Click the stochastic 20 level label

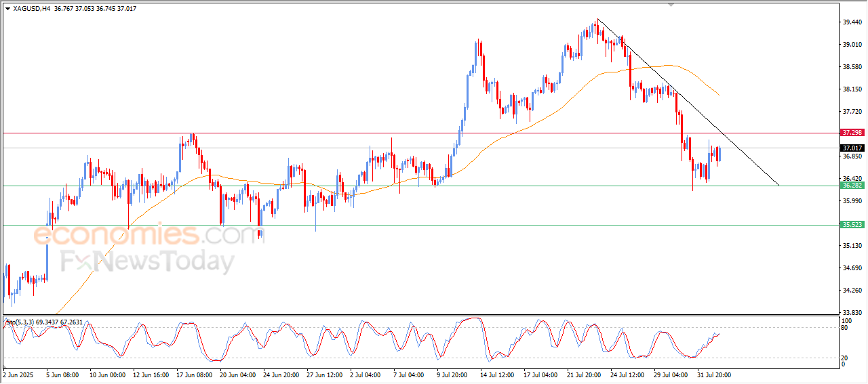pos(846,357)
